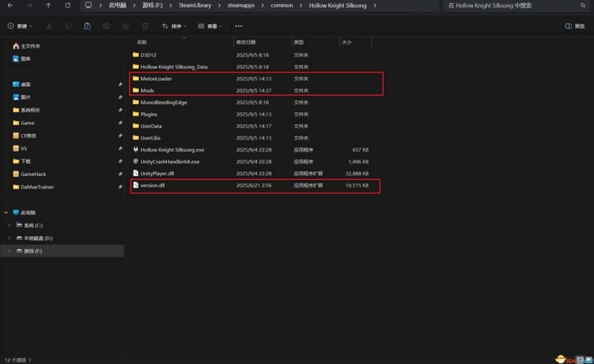Go back using the back arrow

point(10,5)
